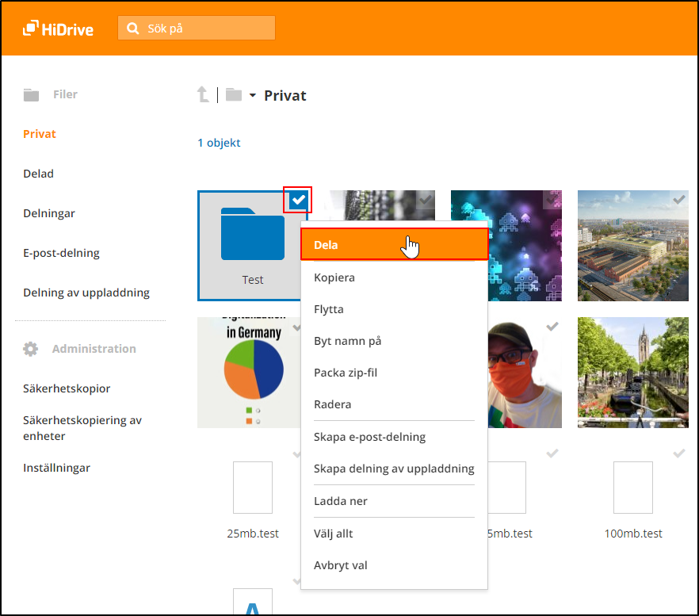
Task: Open the Test folder icon
Action: 252,234
